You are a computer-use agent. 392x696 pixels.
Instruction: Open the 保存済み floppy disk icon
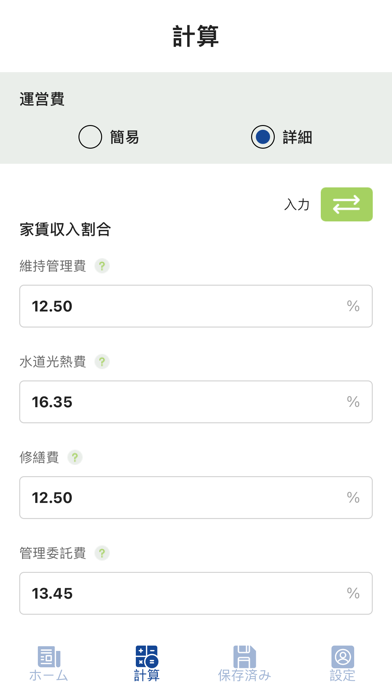[245, 656]
